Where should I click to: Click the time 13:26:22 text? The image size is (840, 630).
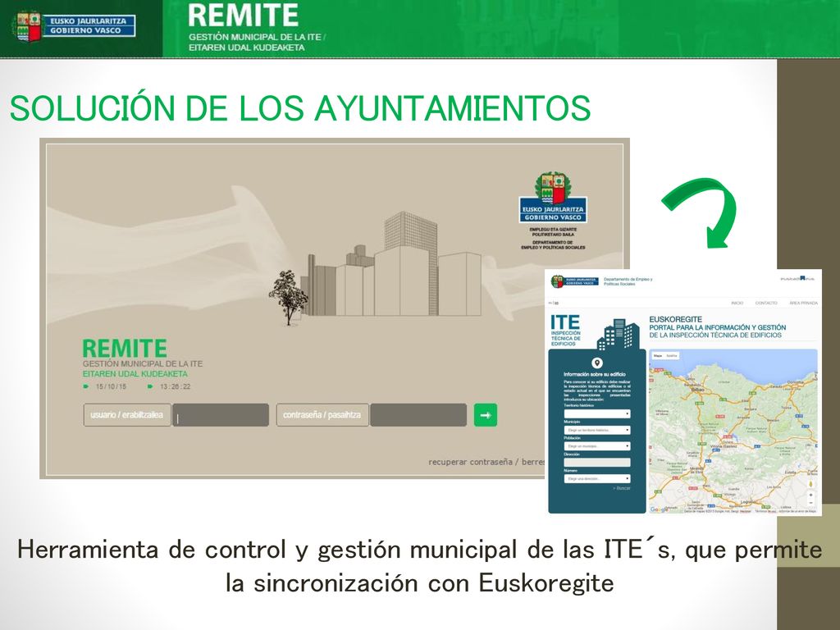tap(176, 387)
